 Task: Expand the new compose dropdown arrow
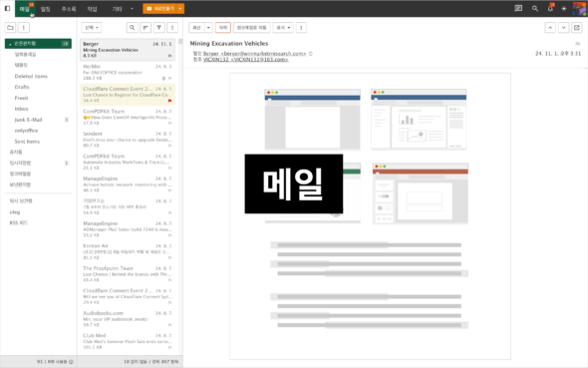(x=180, y=8)
